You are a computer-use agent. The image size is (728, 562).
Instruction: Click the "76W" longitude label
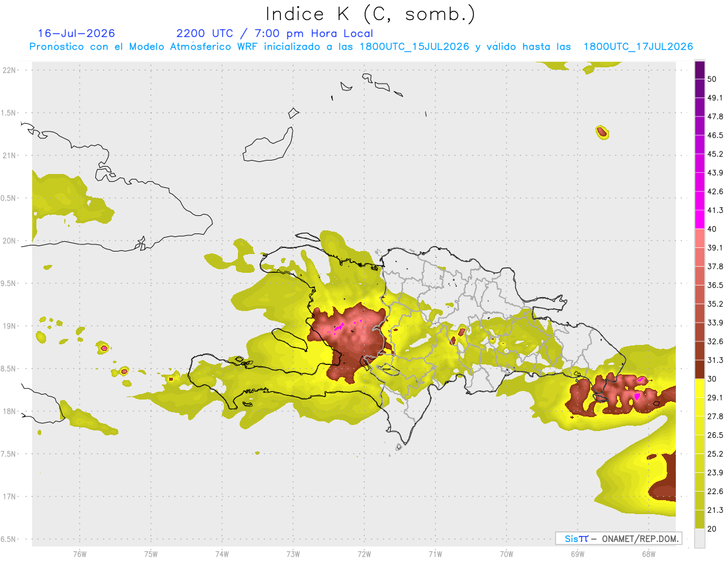pyautogui.click(x=79, y=554)
